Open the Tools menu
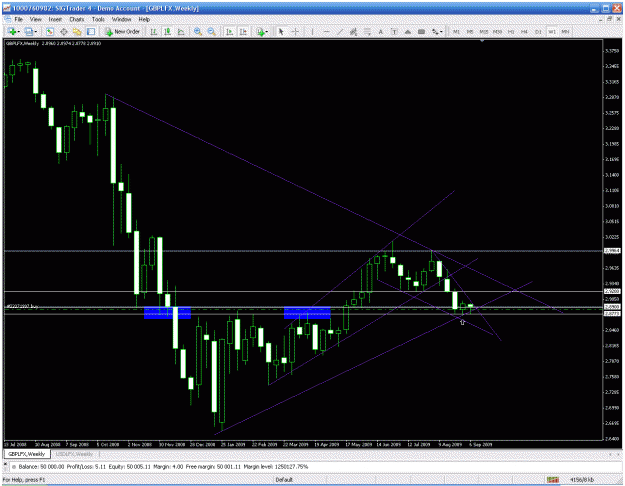This screenshot has height=486, width=625. tap(98, 19)
